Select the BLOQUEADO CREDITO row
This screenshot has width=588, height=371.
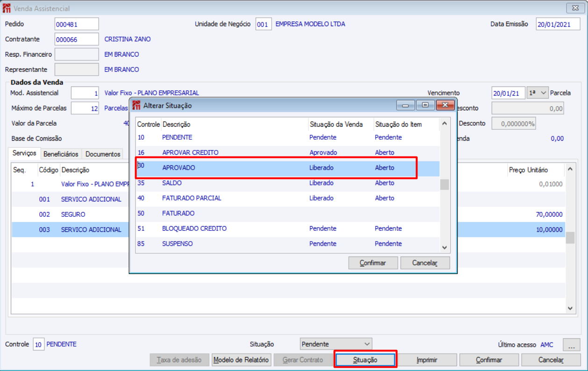coord(287,228)
